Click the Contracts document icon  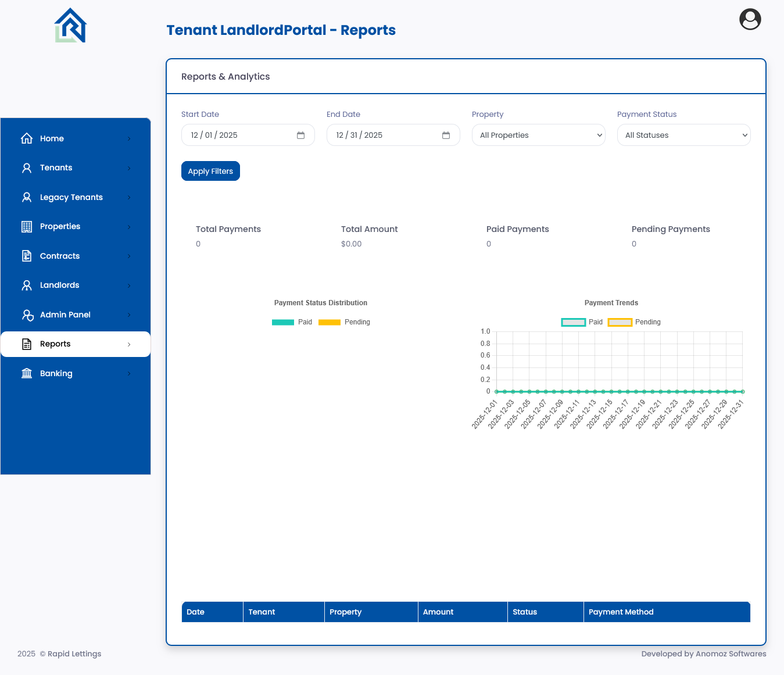point(27,256)
